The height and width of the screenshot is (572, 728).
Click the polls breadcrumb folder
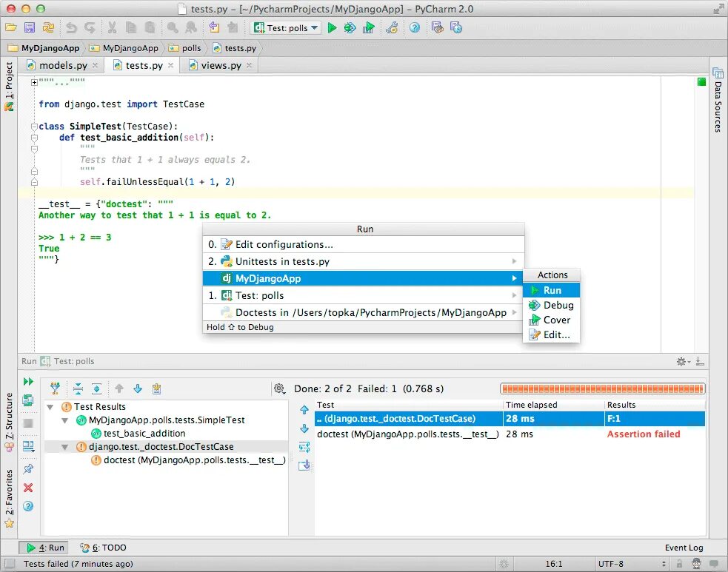[x=186, y=48]
